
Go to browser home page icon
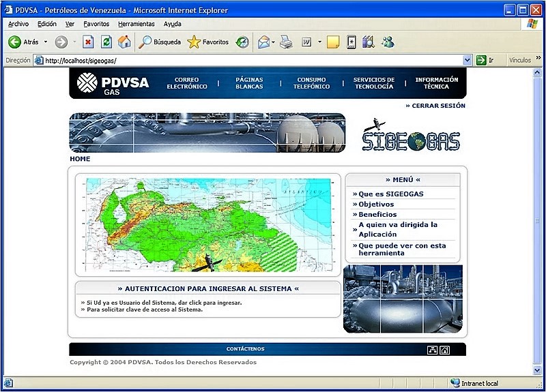pos(124,42)
